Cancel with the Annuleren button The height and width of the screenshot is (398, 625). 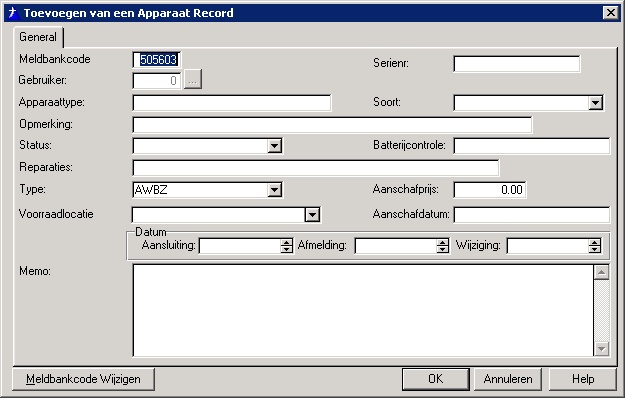point(508,379)
